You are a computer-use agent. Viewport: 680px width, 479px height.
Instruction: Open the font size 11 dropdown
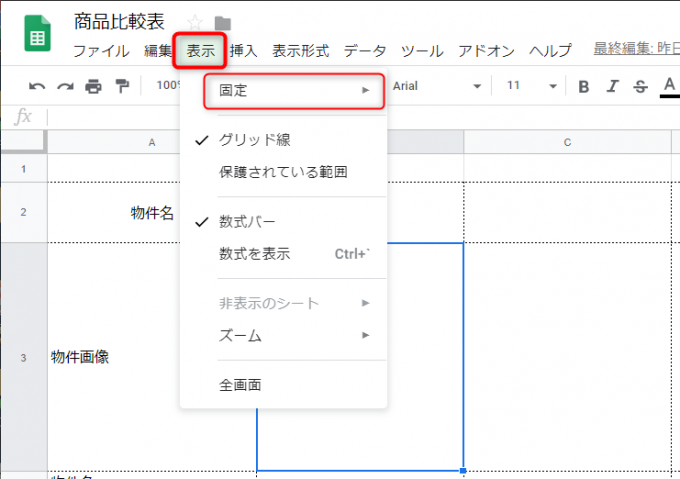tap(531, 86)
